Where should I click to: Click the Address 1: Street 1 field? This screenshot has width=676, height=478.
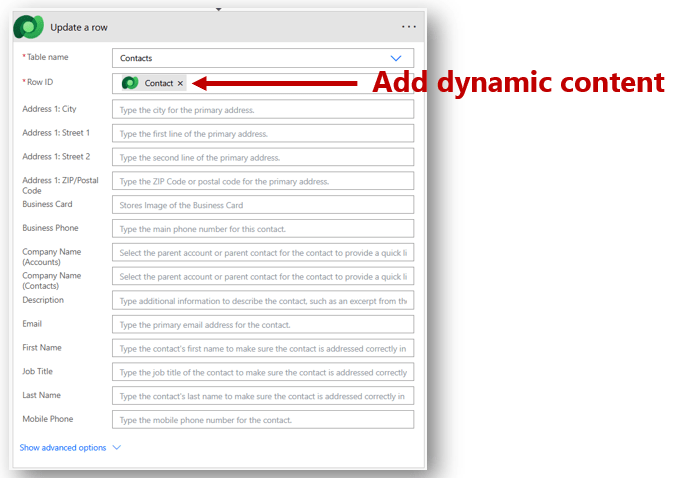(x=263, y=134)
